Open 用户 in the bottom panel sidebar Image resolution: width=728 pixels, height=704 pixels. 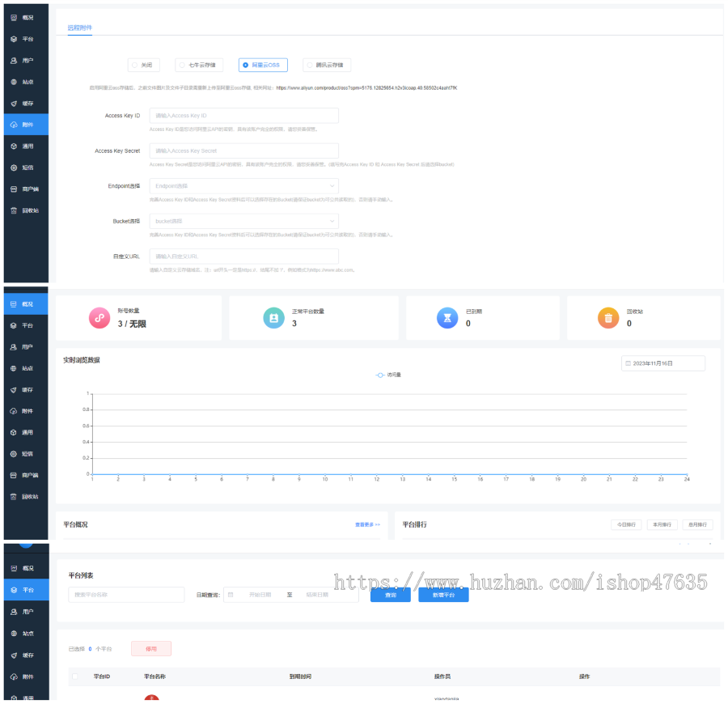coord(26,612)
